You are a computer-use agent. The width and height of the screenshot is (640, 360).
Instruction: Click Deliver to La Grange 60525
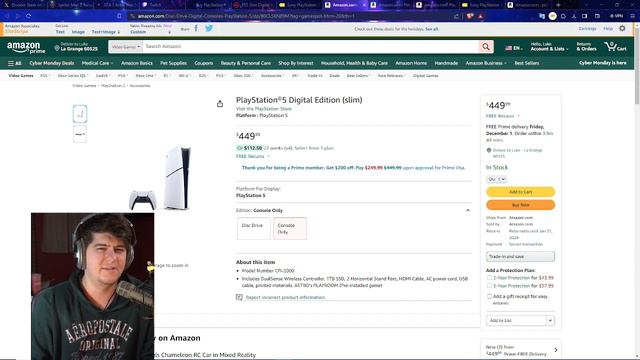[x=76, y=47]
